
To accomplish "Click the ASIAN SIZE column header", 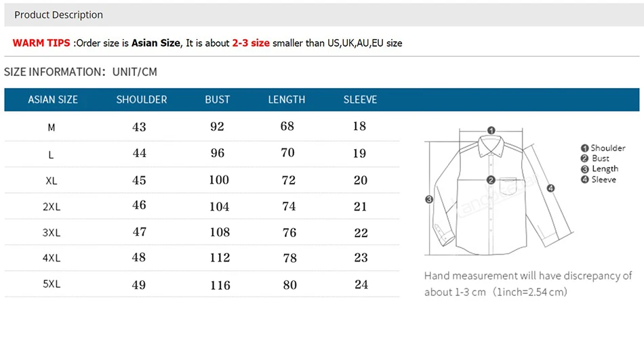I will 53,100.
